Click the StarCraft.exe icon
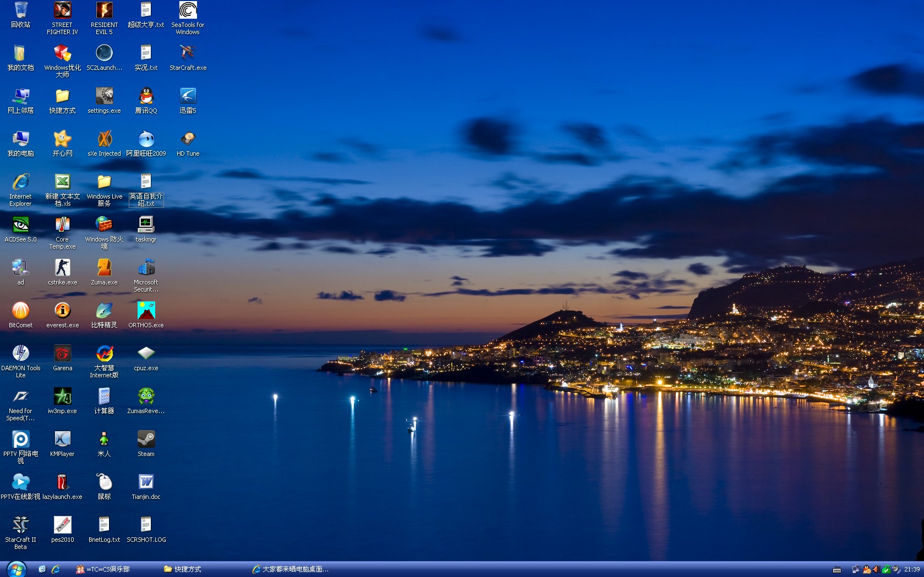Screen dimensions: 924x577 pyautogui.click(x=188, y=58)
